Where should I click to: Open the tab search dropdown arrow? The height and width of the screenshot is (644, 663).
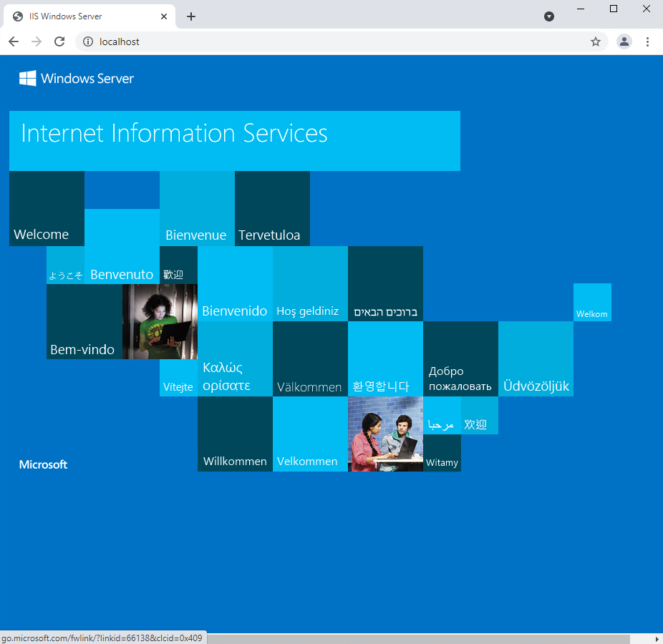(x=549, y=16)
